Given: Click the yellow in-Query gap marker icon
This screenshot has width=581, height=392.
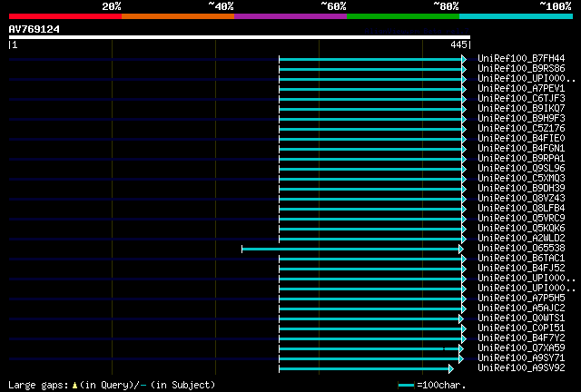Looking at the screenshot, I should [74, 386].
